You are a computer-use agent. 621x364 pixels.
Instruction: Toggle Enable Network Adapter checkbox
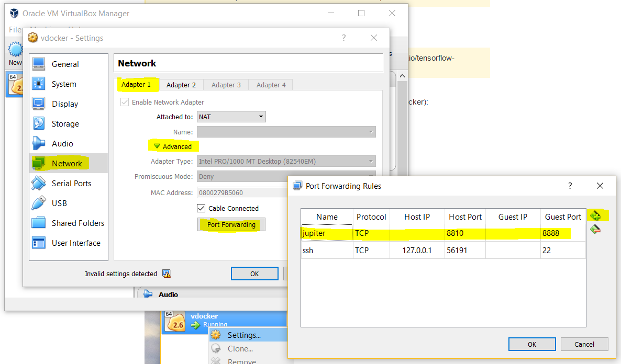point(125,102)
